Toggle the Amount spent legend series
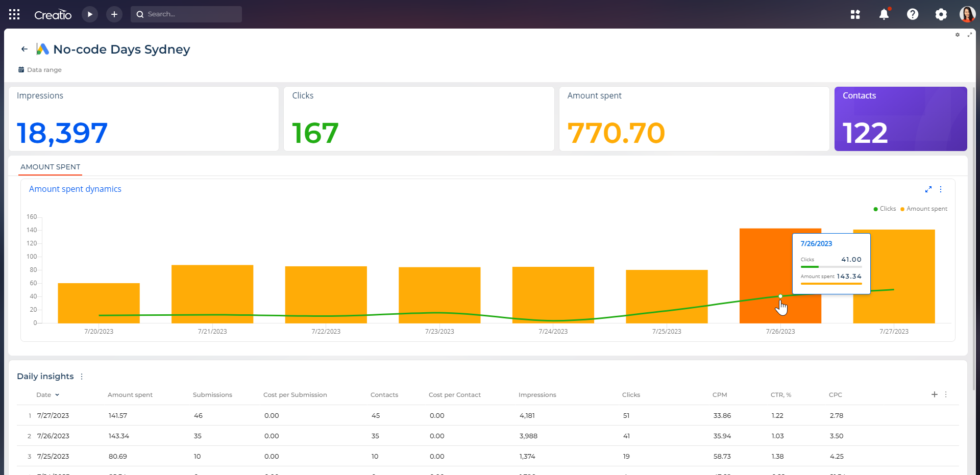 tap(924, 209)
